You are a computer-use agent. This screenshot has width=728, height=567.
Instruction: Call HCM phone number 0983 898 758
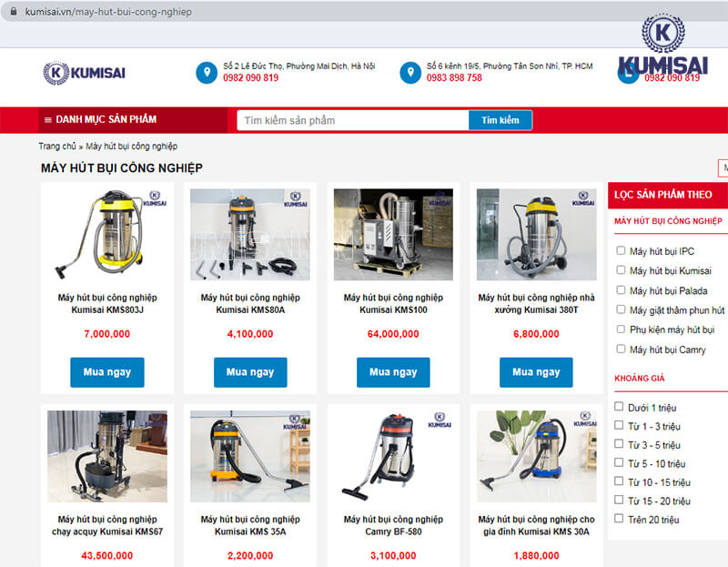tap(454, 78)
